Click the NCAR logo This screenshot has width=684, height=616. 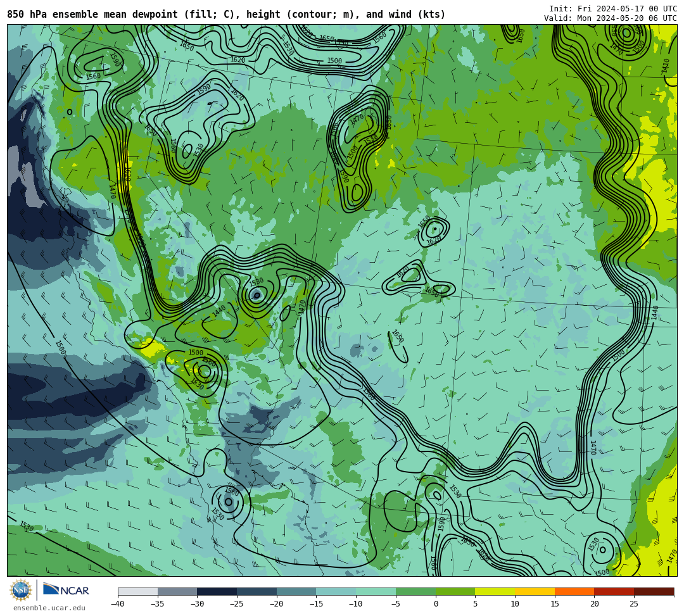tap(66, 590)
